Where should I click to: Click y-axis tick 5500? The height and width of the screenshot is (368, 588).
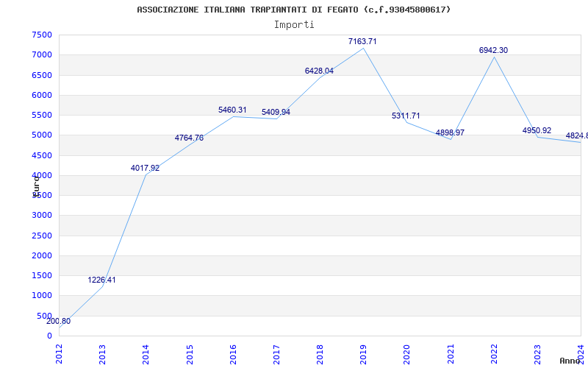click(x=42, y=116)
